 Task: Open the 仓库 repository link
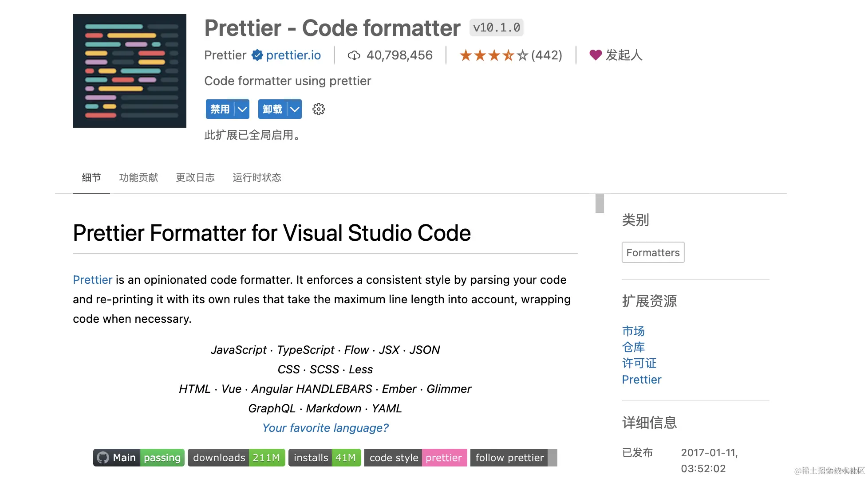[633, 347]
